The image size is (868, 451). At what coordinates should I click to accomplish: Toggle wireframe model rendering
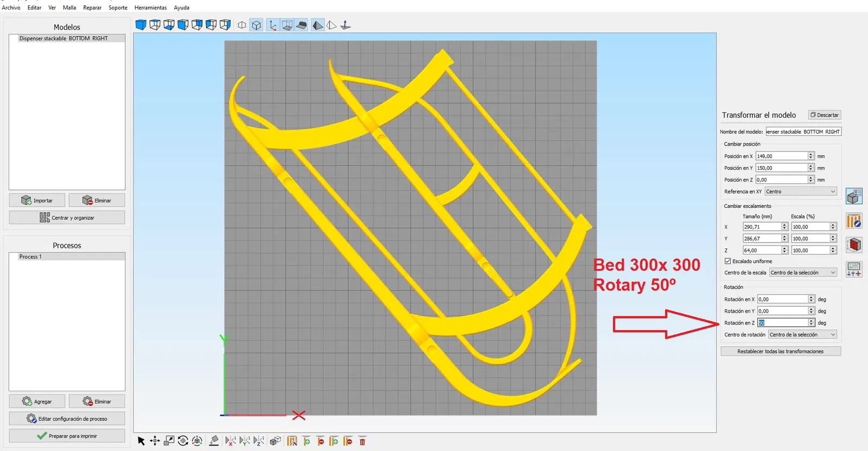(x=331, y=25)
